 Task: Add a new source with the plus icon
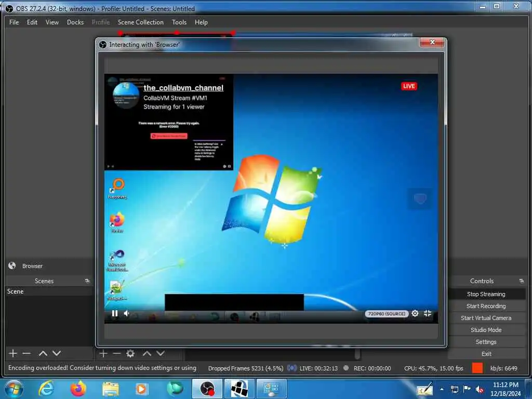pyautogui.click(x=103, y=353)
